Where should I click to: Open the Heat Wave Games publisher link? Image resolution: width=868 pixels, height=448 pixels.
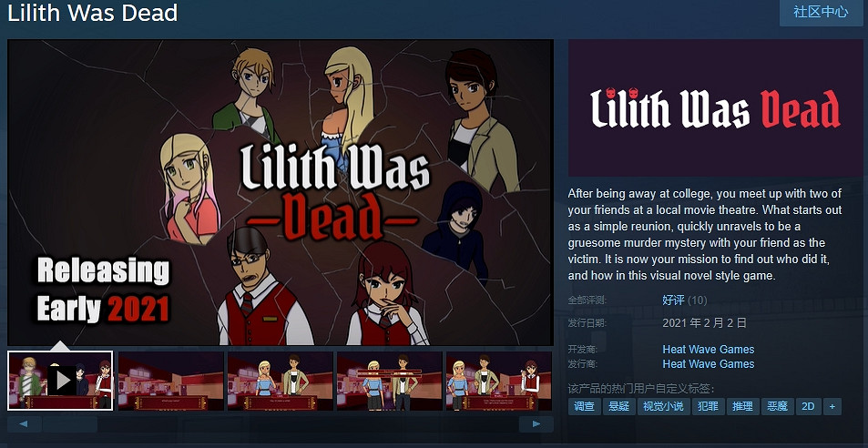(708, 364)
